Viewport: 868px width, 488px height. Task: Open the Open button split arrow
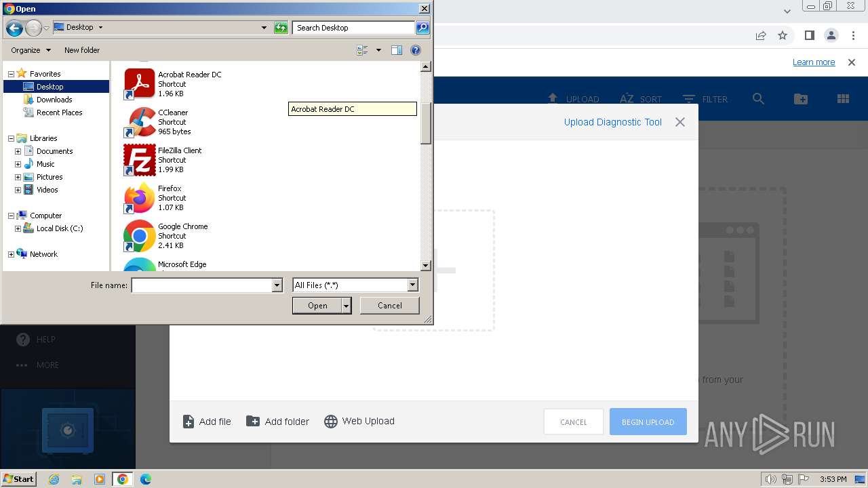(x=346, y=306)
